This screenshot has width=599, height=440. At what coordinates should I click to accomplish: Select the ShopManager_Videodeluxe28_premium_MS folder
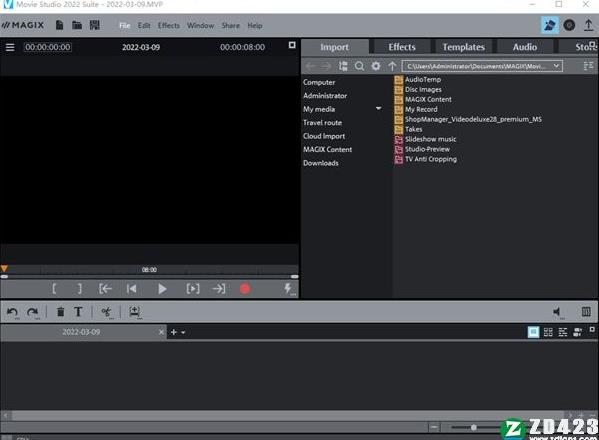[473, 119]
